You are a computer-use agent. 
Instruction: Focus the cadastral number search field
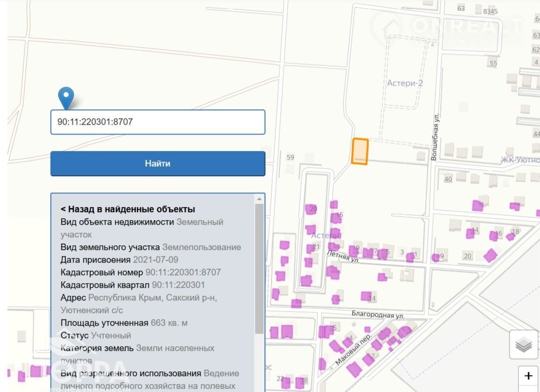point(158,122)
